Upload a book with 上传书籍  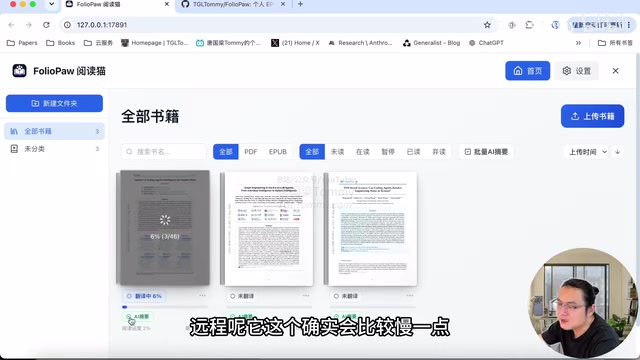coord(592,116)
